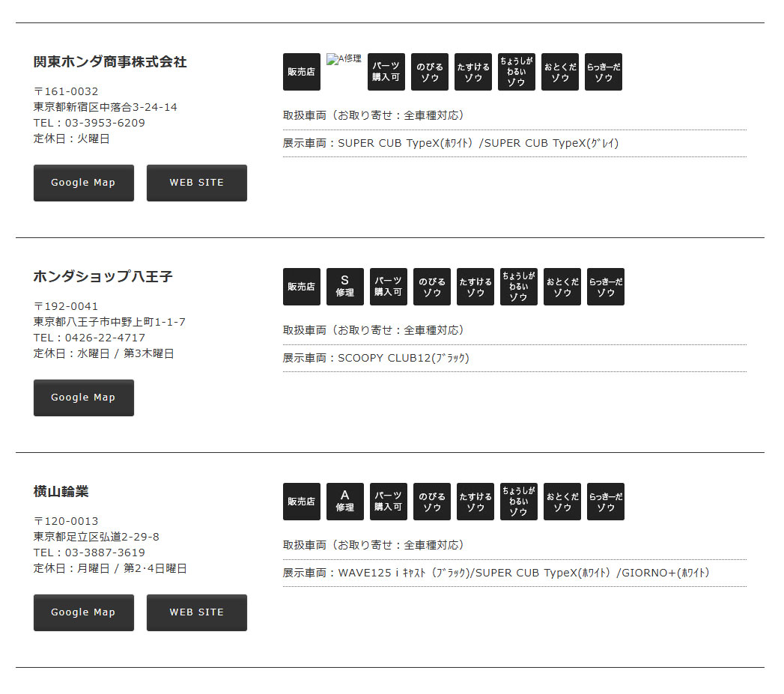Click おとくだゾウ badge for ホンダショップ八王子
Screen dimensions: 784x694
coord(562,287)
